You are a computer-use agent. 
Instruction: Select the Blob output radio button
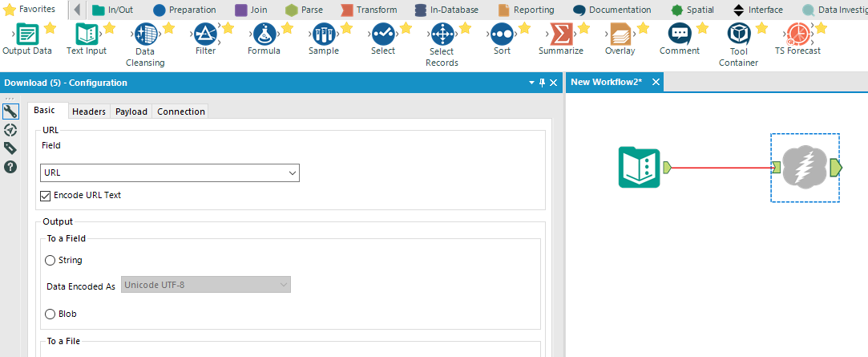pyautogui.click(x=50, y=314)
